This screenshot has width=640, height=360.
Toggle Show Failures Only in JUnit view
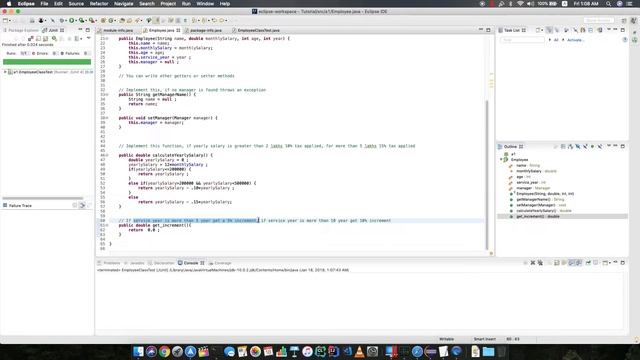pos(31,38)
